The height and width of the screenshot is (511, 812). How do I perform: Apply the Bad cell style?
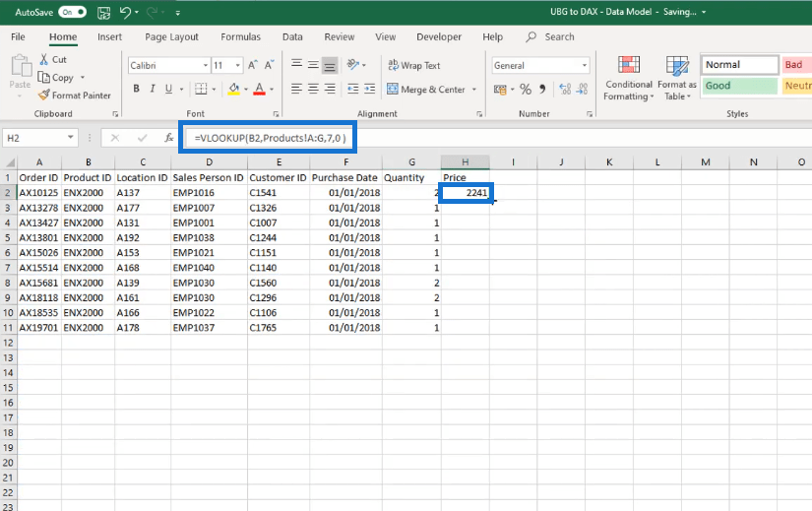tap(796, 65)
